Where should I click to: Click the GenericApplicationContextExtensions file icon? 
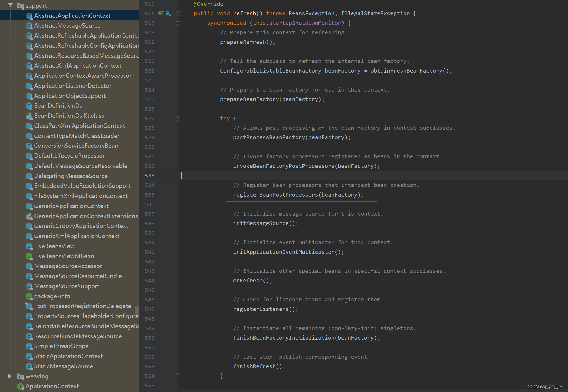point(29,216)
